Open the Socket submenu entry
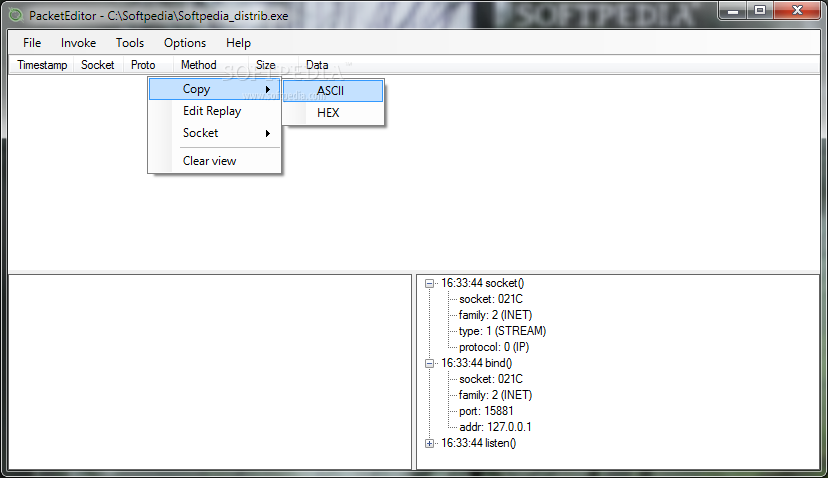This screenshot has height=478, width=828. (x=214, y=133)
